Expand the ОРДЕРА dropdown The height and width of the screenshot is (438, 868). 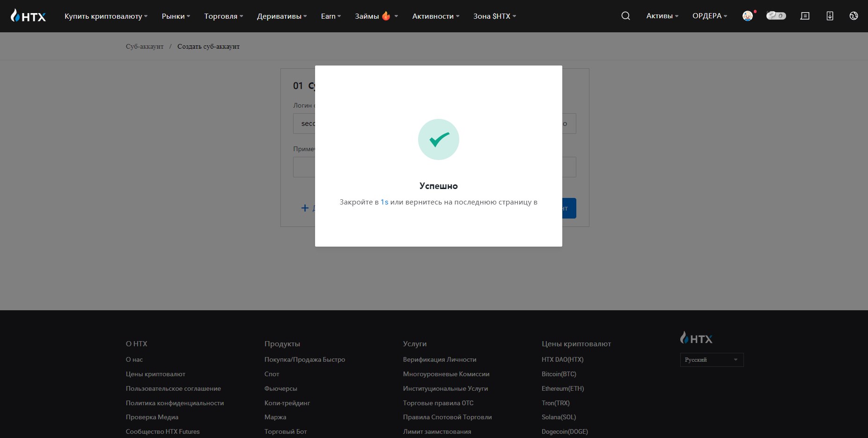pos(710,16)
